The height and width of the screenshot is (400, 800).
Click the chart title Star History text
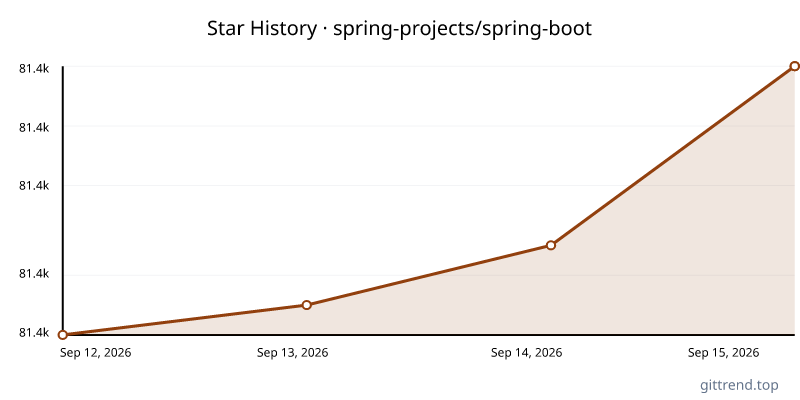point(399,28)
